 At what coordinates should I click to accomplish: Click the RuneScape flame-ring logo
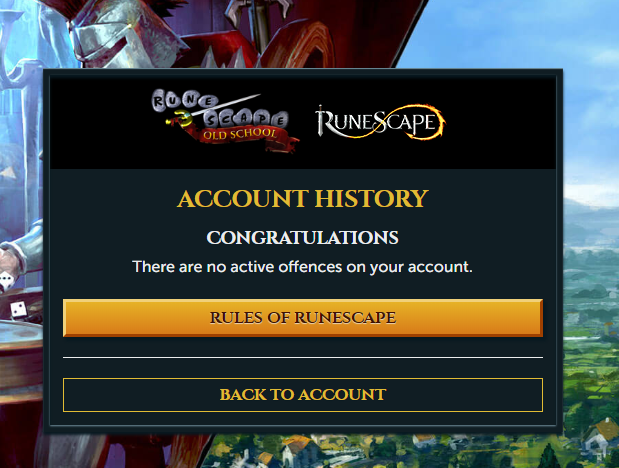[380, 122]
